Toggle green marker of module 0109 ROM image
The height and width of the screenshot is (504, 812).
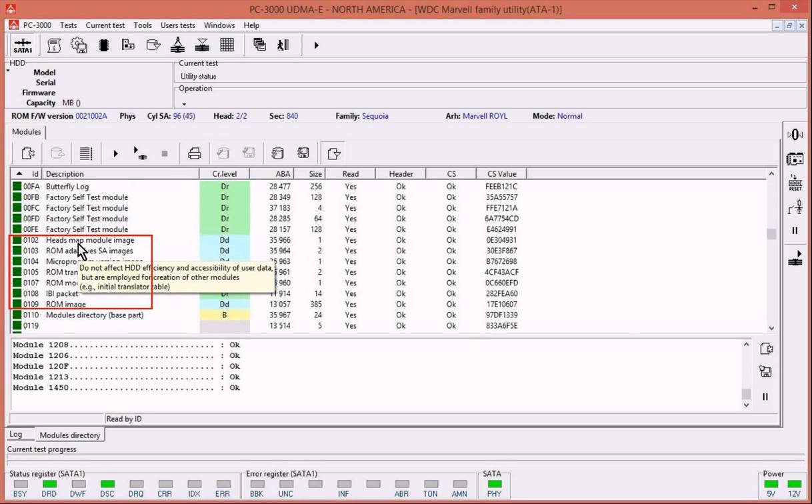17,304
